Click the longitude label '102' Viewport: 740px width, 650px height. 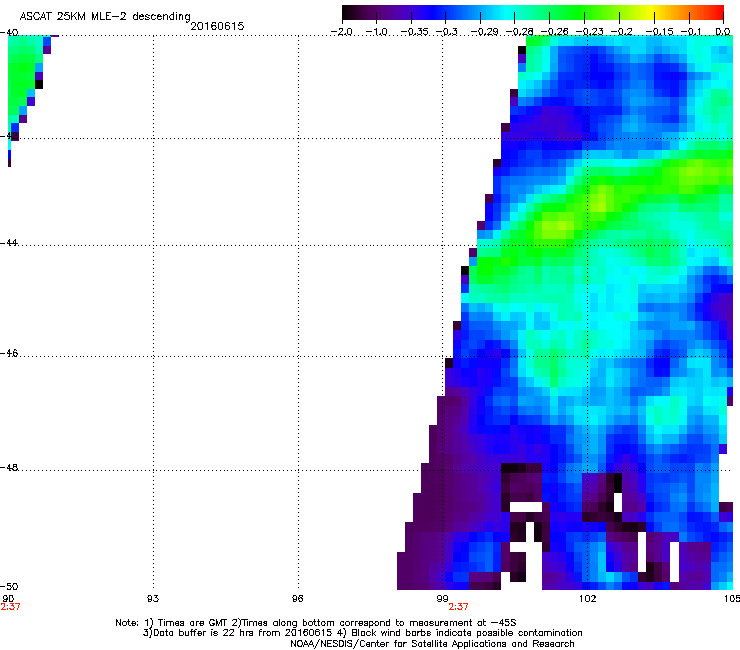coord(587,599)
